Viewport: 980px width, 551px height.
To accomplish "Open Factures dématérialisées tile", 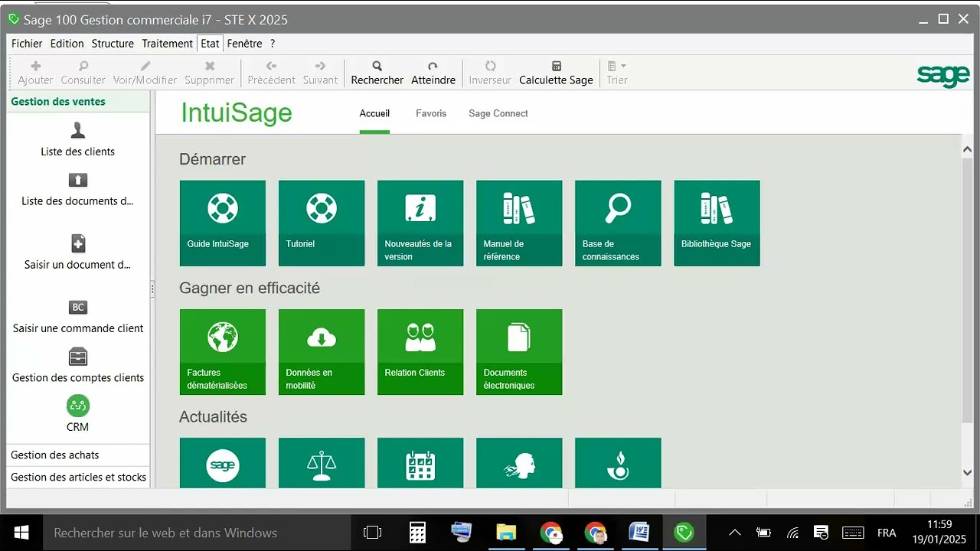I will [223, 352].
